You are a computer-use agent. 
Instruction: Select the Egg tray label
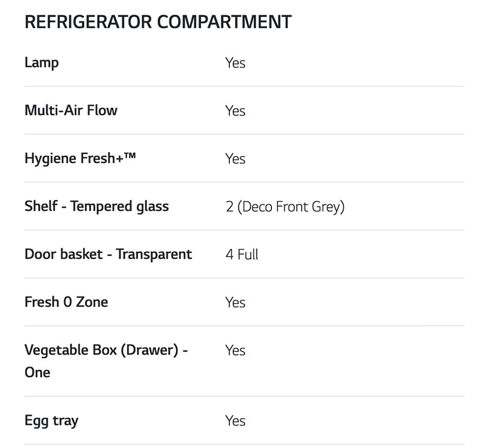pyautogui.click(x=51, y=420)
